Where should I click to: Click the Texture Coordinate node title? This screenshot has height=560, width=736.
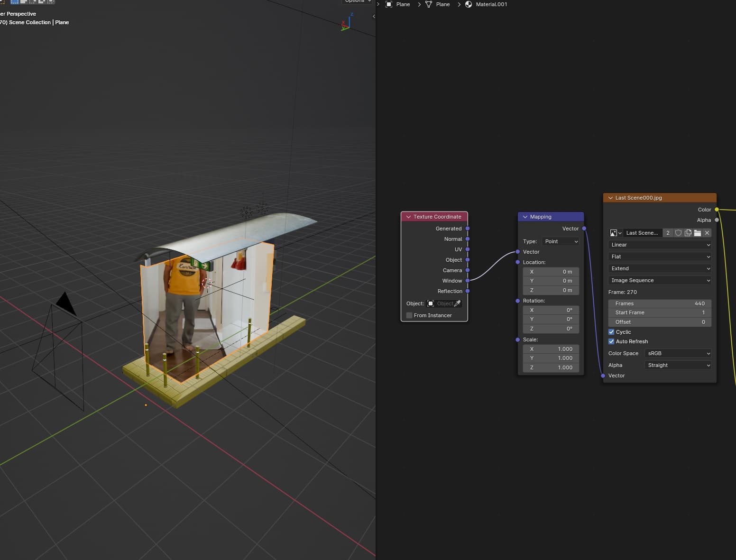point(437,217)
